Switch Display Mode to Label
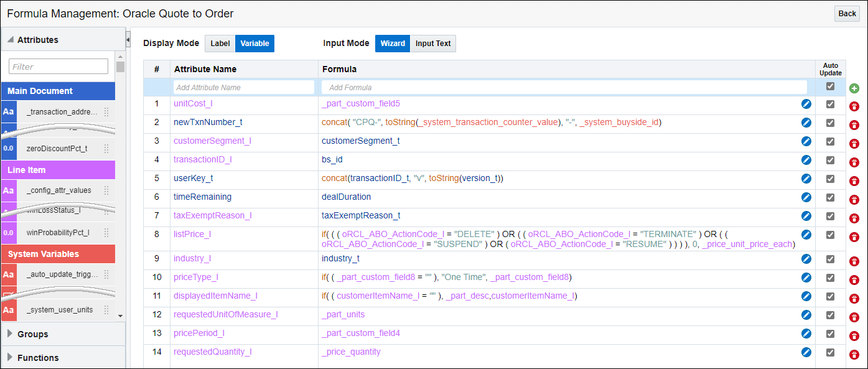The height and width of the screenshot is (369, 868). pos(220,44)
